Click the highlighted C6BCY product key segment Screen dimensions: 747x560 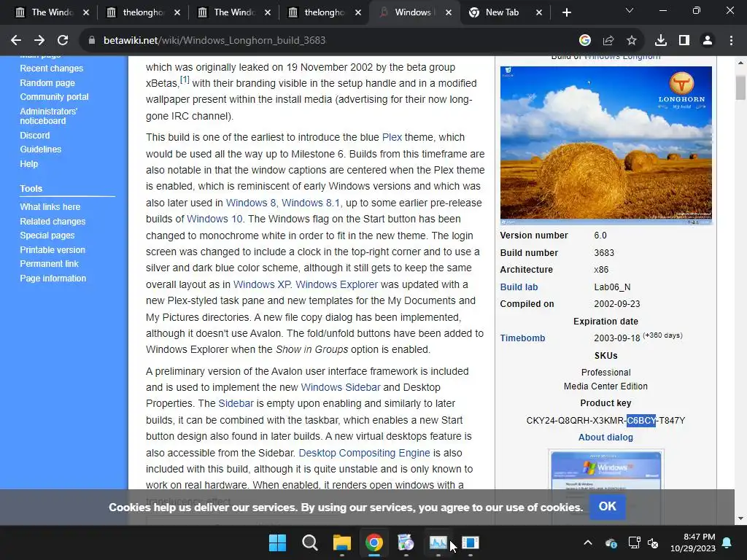[641, 421]
